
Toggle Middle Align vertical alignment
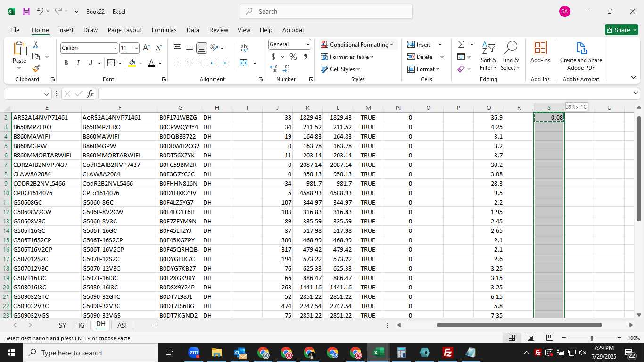[190, 48]
